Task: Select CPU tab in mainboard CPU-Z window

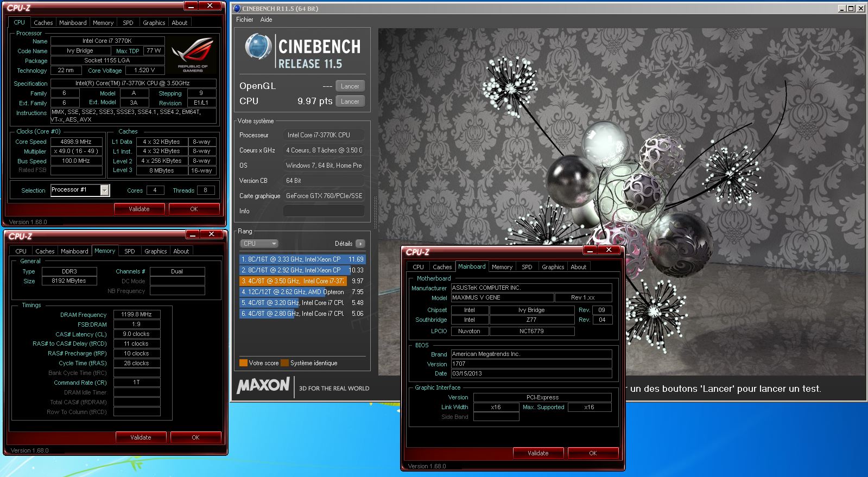Action: coord(418,267)
